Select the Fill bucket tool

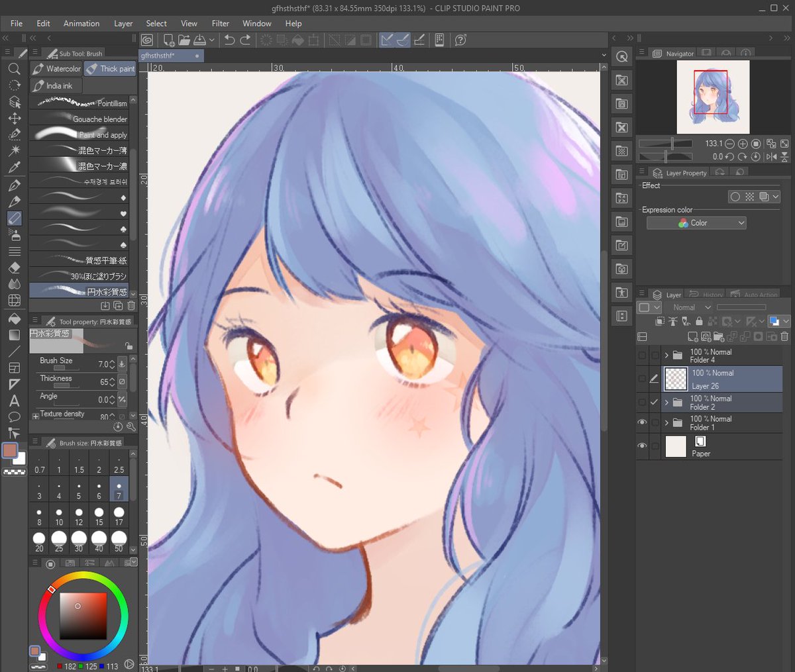[x=14, y=318]
